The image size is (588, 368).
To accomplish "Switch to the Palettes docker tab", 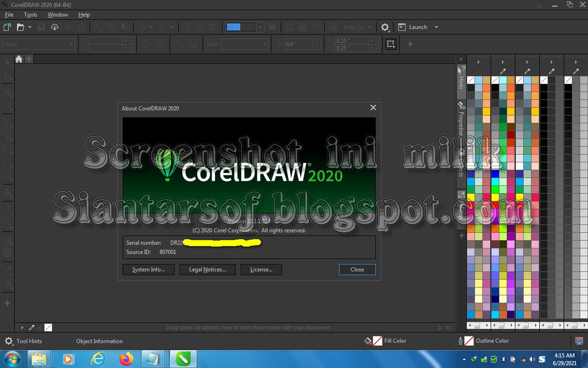I will click(461, 205).
